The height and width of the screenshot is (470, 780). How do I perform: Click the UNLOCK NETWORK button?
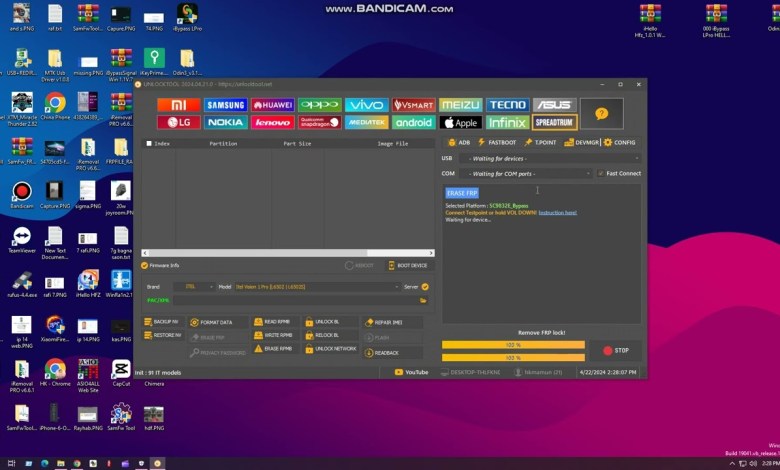click(x=330, y=349)
